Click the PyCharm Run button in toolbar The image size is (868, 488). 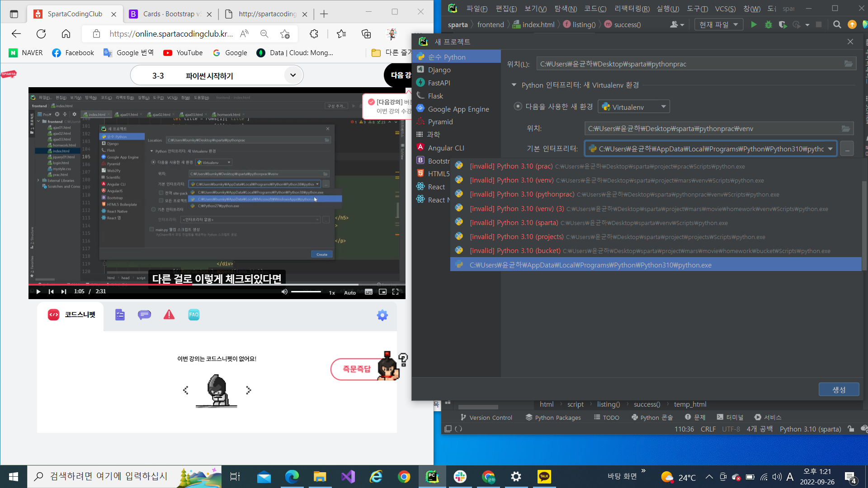[754, 24]
